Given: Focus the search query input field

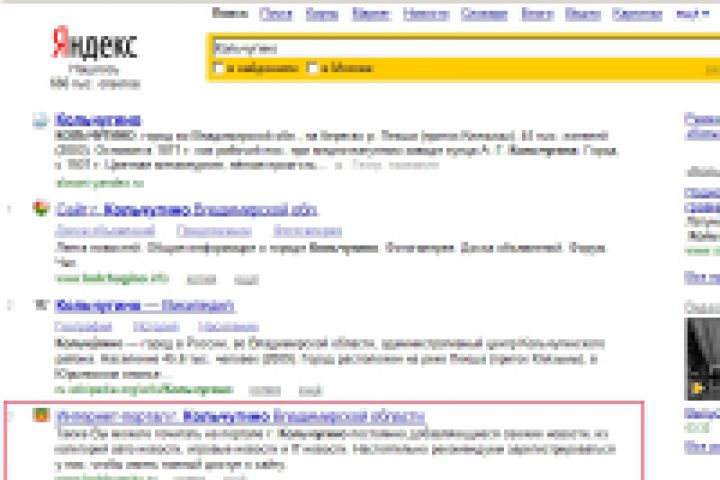Looking at the screenshot, I should [465, 48].
